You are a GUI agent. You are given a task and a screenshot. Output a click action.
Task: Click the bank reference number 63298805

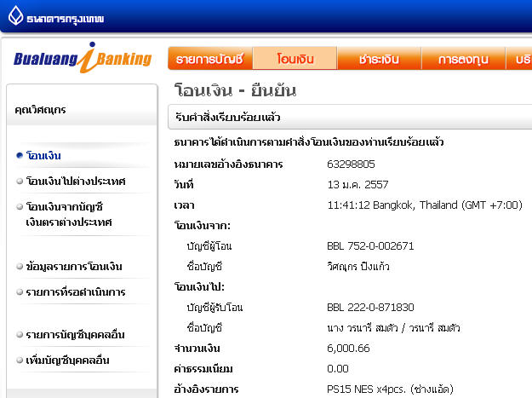tap(351, 164)
